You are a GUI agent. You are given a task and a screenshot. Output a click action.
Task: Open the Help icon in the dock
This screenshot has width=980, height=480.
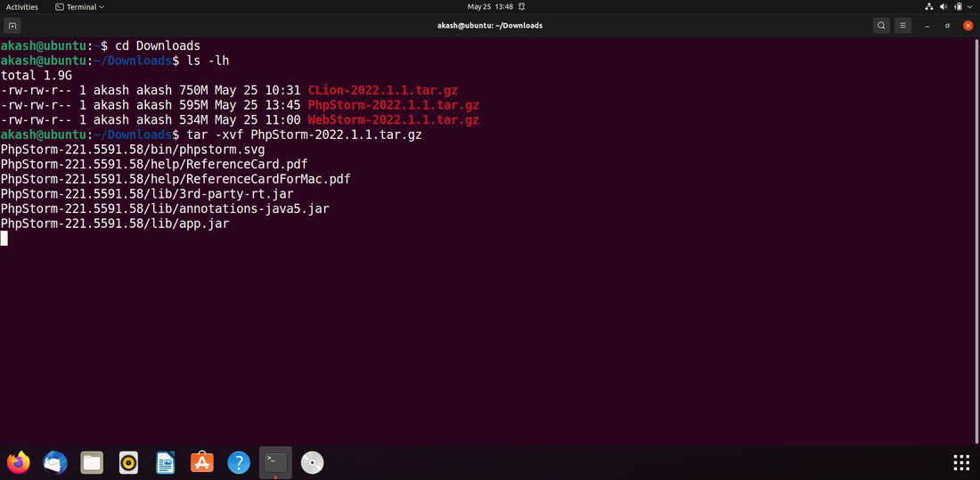pos(239,462)
